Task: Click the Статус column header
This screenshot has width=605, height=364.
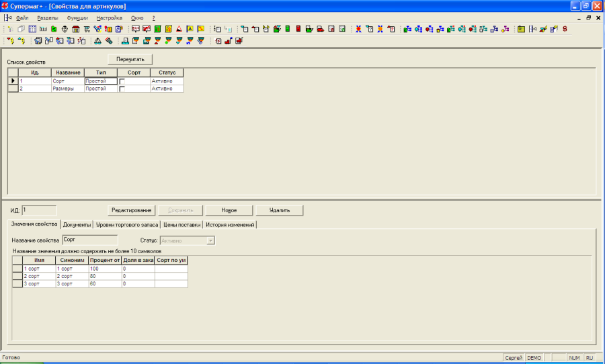Action: tap(167, 73)
